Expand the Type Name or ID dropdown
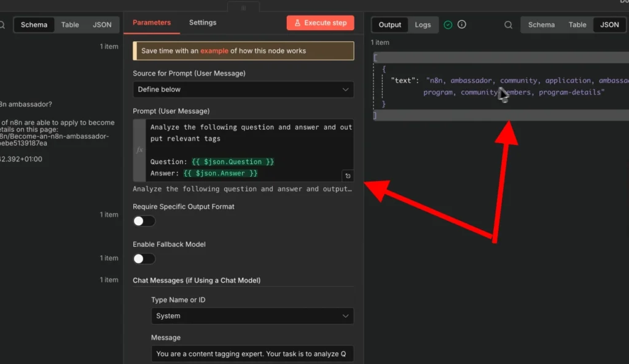629x364 pixels. coord(252,316)
